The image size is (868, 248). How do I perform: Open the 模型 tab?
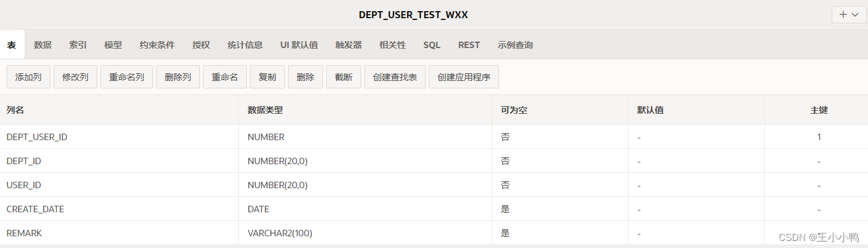[113, 45]
